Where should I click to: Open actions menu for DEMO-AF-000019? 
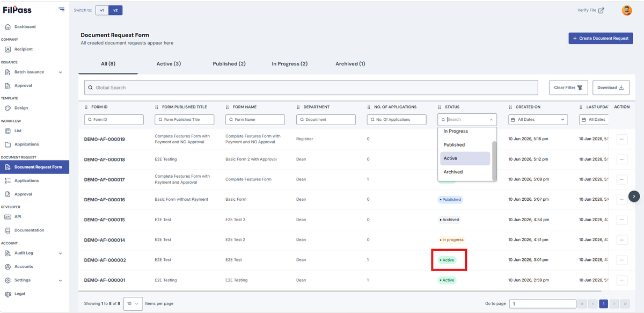[622, 139]
